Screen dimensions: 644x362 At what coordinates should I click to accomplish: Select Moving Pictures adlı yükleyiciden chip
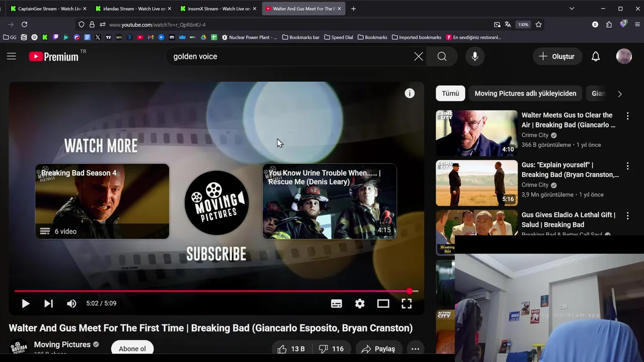[525, 94]
